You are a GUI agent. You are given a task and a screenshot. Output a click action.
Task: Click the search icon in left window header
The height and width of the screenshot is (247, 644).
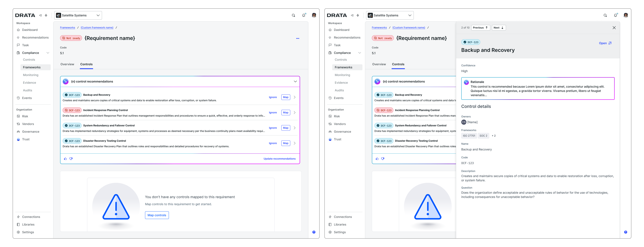click(x=293, y=15)
